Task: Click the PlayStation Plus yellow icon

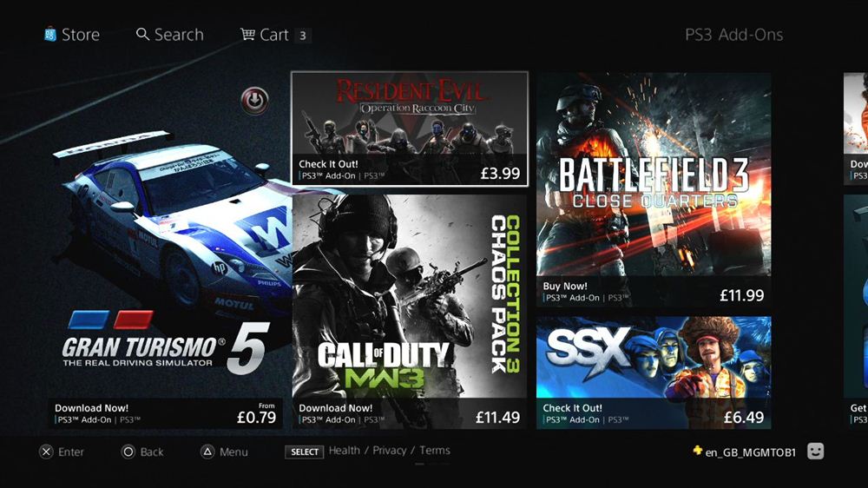Action: pos(698,451)
